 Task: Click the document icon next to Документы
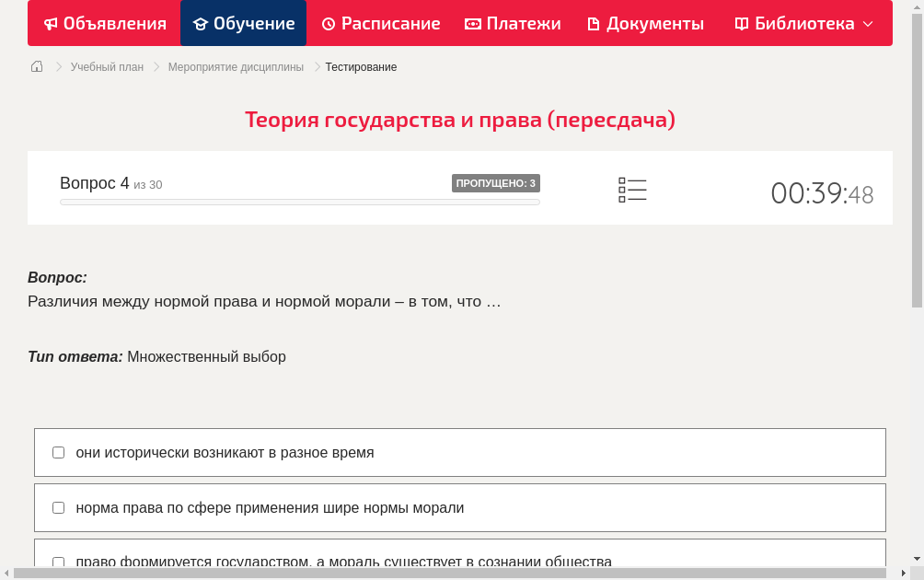point(596,23)
